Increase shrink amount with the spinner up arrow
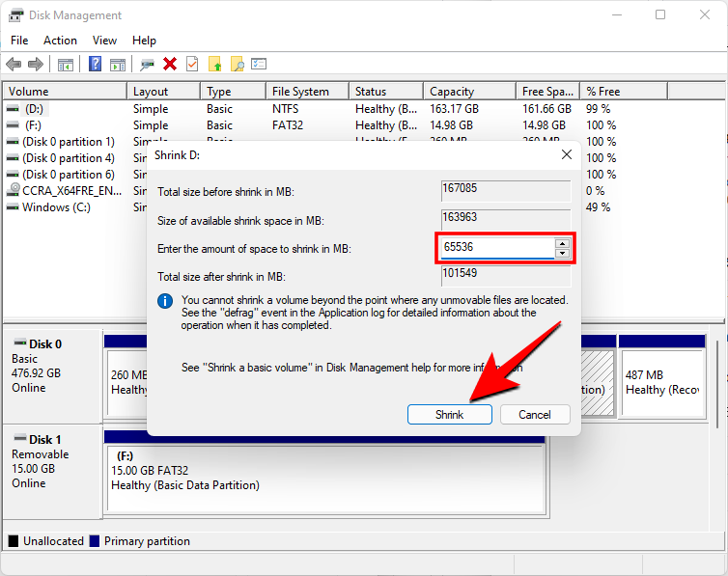728x576 pixels. coord(562,243)
